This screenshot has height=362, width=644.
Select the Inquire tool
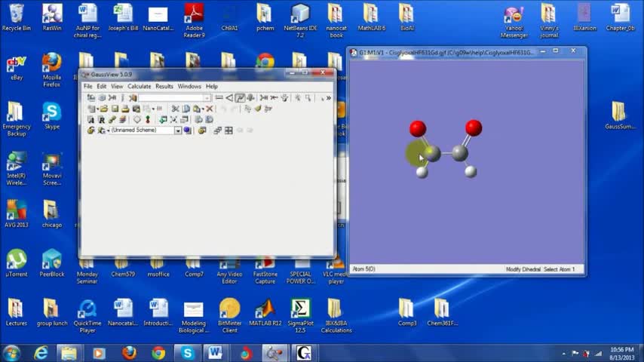[250, 98]
